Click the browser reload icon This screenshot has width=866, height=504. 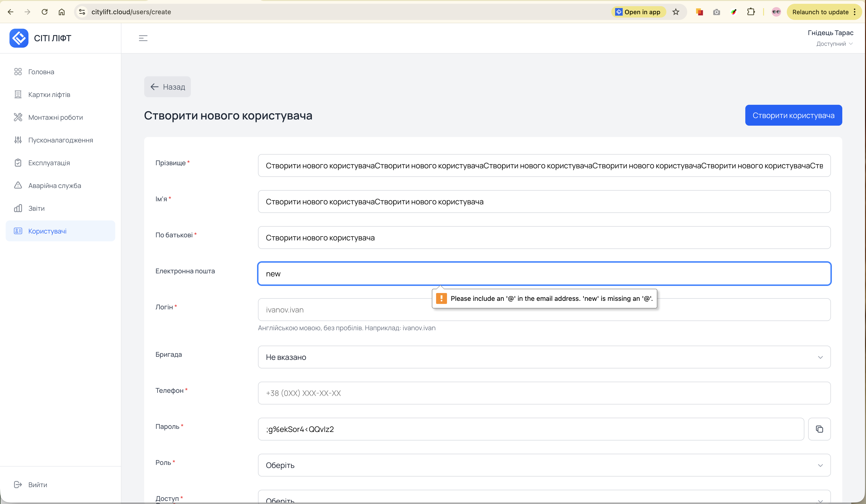click(45, 12)
